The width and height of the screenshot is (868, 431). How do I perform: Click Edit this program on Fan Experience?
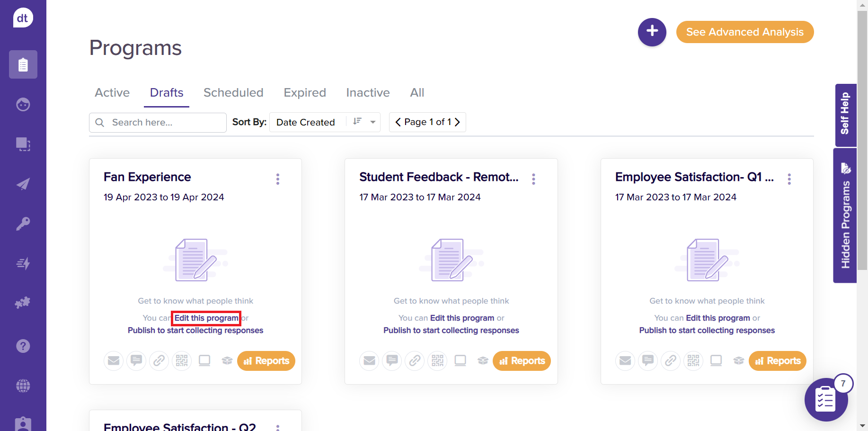(x=206, y=318)
